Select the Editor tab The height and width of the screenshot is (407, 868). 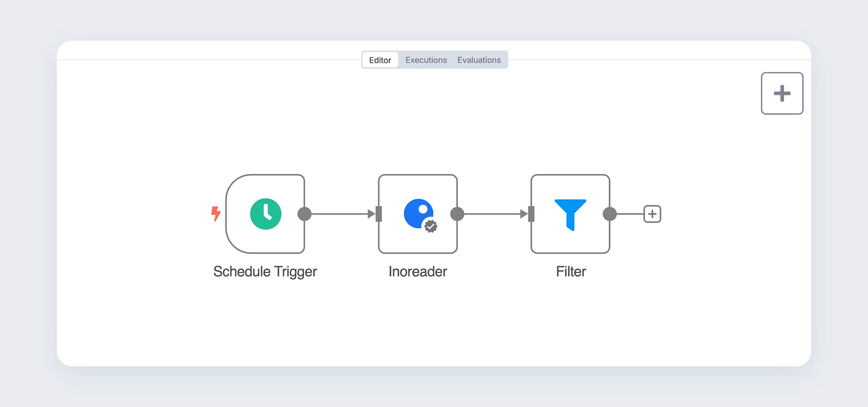(380, 60)
